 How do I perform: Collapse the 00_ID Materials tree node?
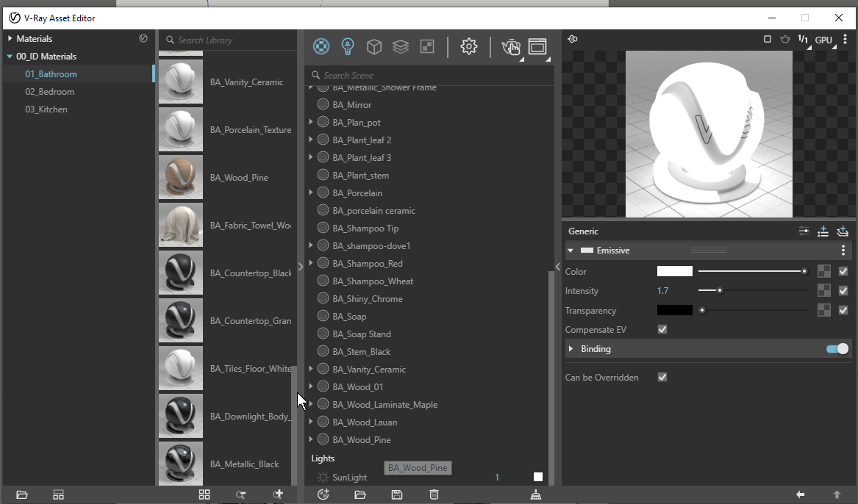click(x=10, y=57)
